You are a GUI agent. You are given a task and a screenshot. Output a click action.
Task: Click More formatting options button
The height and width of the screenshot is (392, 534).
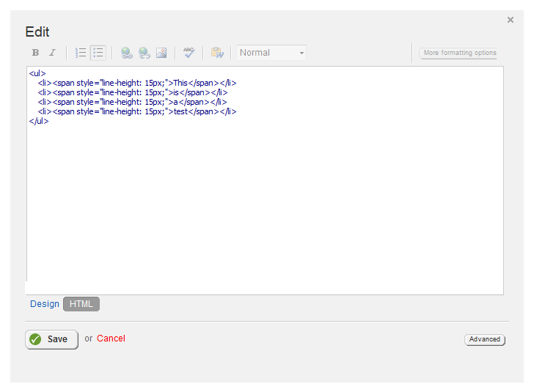coord(458,53)
